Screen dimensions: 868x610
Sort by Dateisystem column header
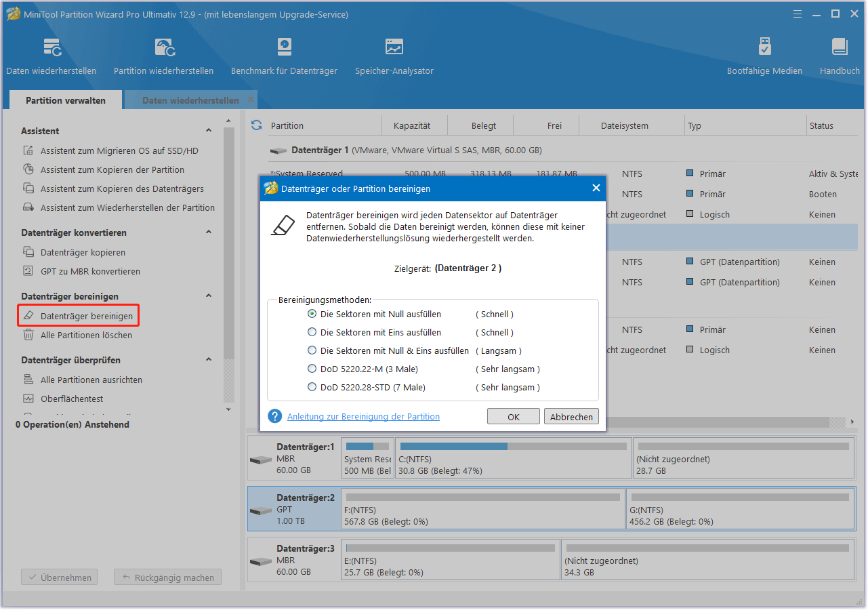coord(625,125)
